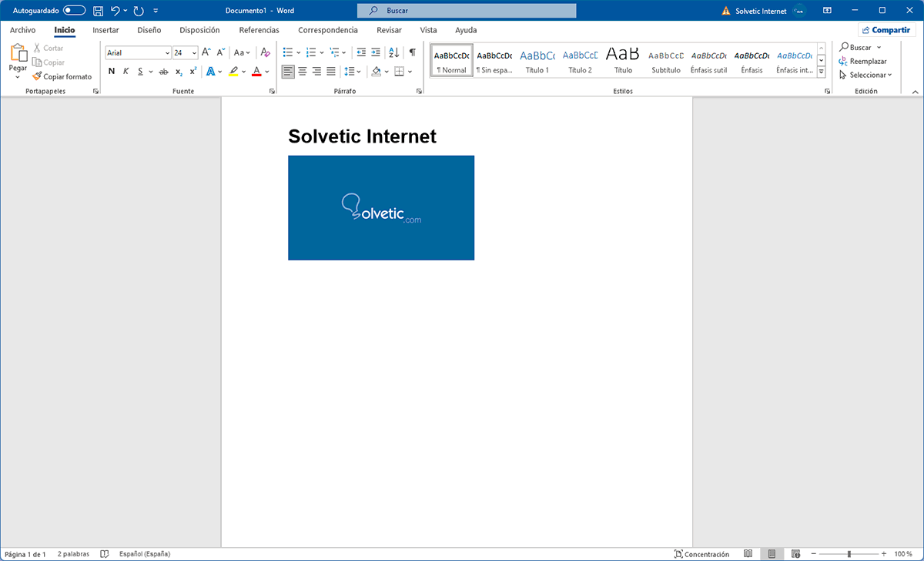Open the Insertar ribbon tab
924x561 pixels.
coord(105,30)
